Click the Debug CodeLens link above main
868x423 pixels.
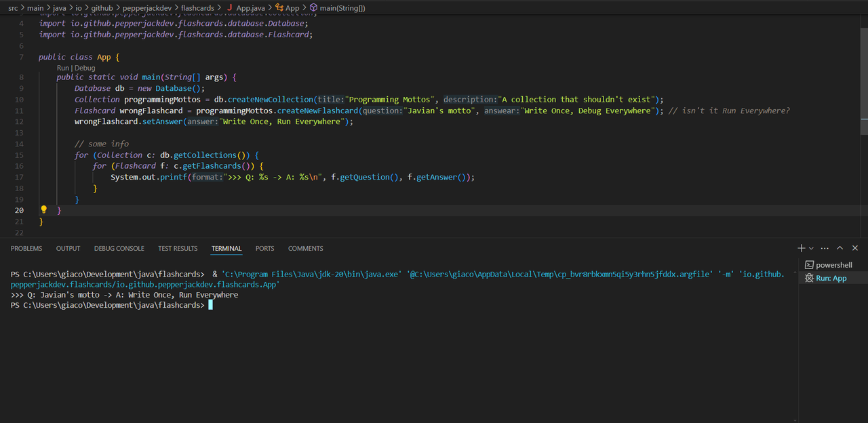85,68
